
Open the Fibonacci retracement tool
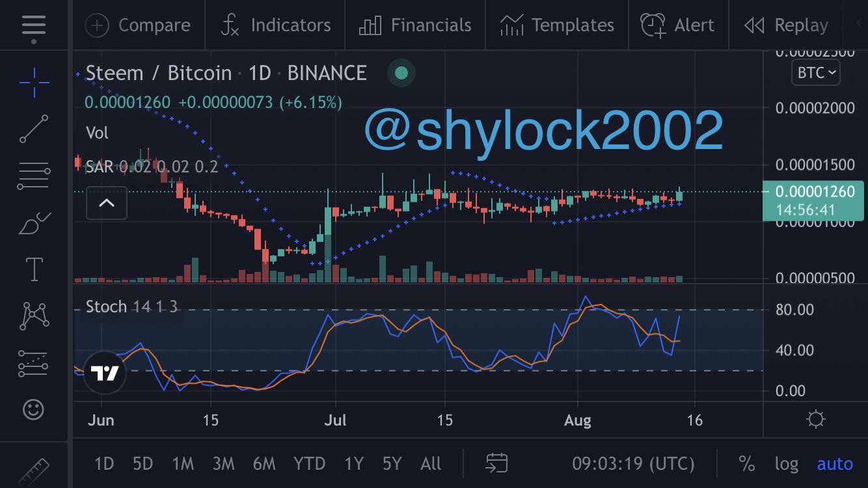tap(34, 176)
